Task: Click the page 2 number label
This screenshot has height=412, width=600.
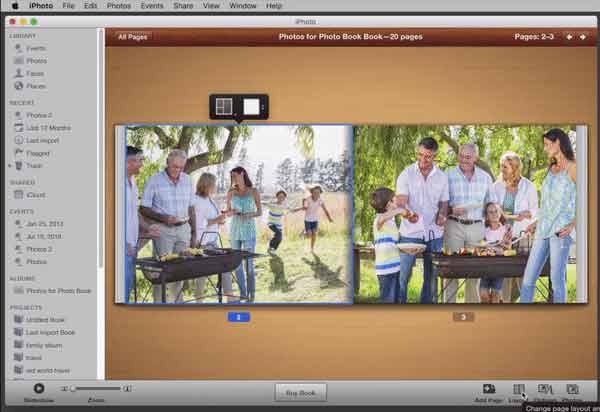Action: tap(239, 317)
